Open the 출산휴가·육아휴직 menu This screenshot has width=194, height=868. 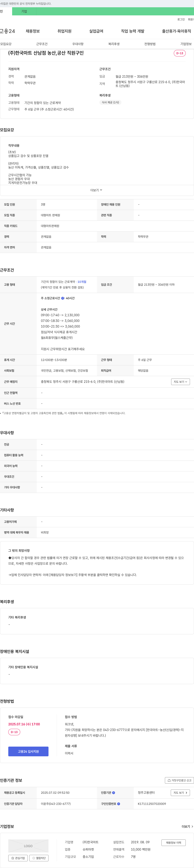click(x=176, y=31)
